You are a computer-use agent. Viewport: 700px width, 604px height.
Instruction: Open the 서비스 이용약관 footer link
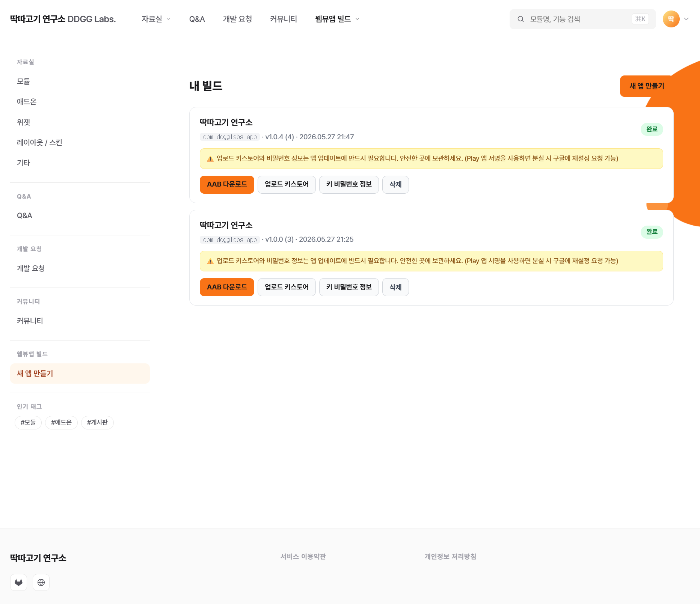[303, 557]
